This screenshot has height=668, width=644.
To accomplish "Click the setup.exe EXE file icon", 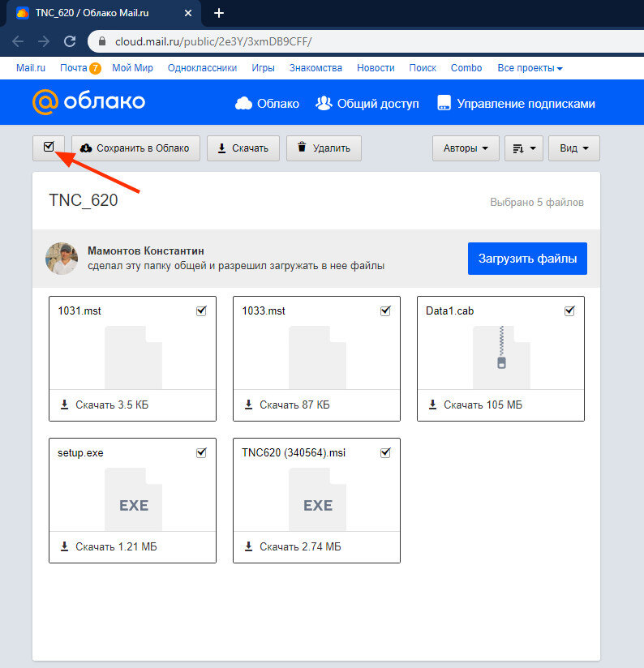I will (x=133, y=499).
